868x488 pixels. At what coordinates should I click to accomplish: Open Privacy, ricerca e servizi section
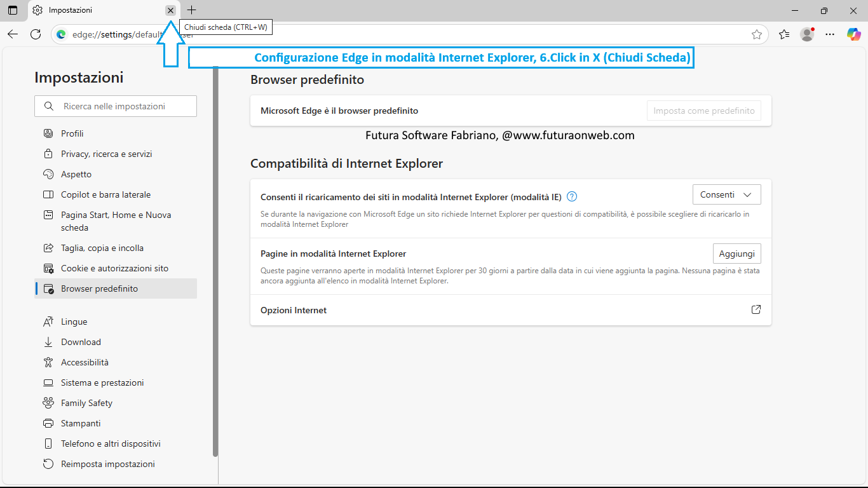tap(116, 154)
